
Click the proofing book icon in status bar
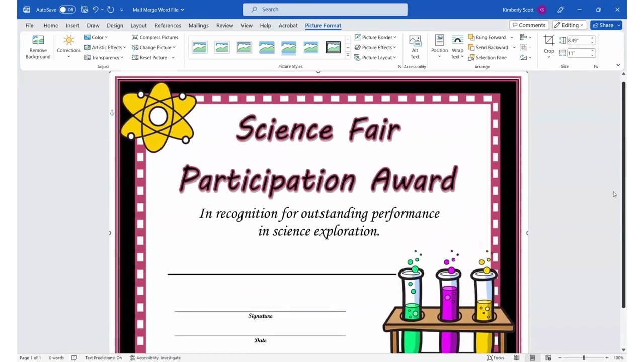click(74, 358)
